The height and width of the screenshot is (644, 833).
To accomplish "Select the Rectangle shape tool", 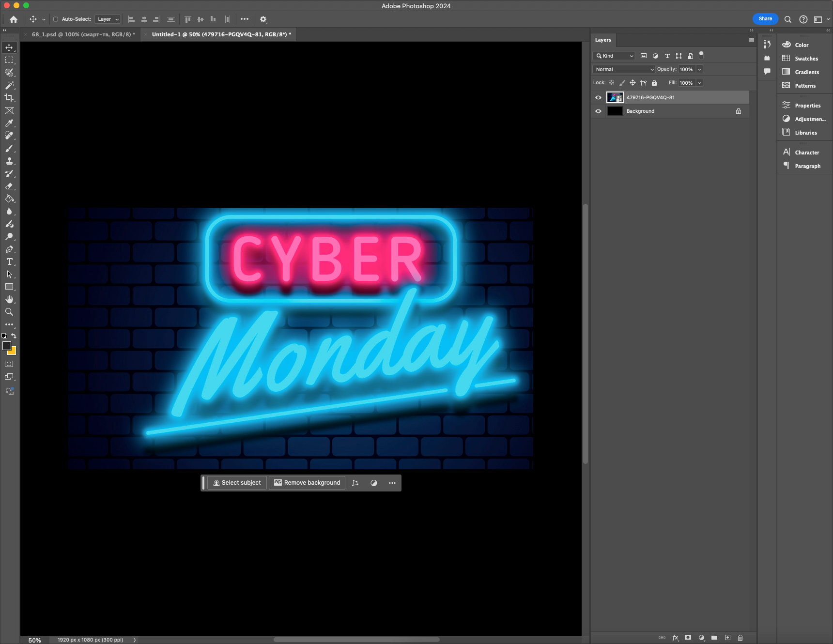I will tap(9, 287).
